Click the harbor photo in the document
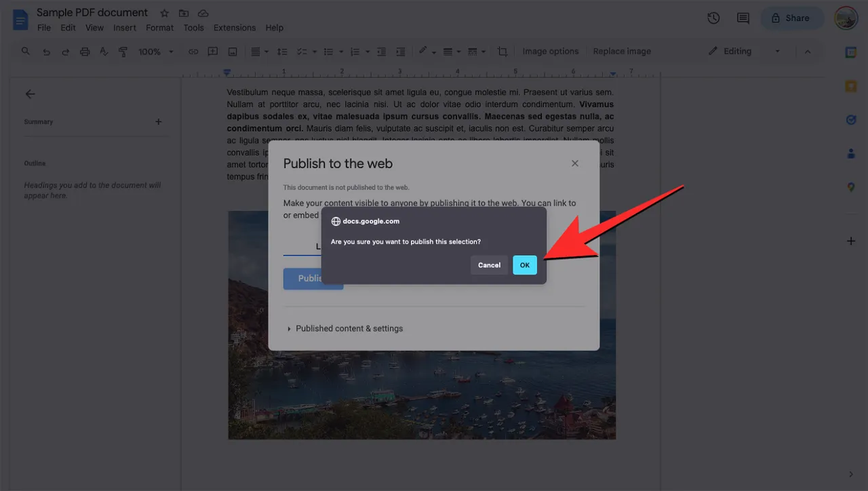Viewport: 868px width, 491px height. (422, 393)
